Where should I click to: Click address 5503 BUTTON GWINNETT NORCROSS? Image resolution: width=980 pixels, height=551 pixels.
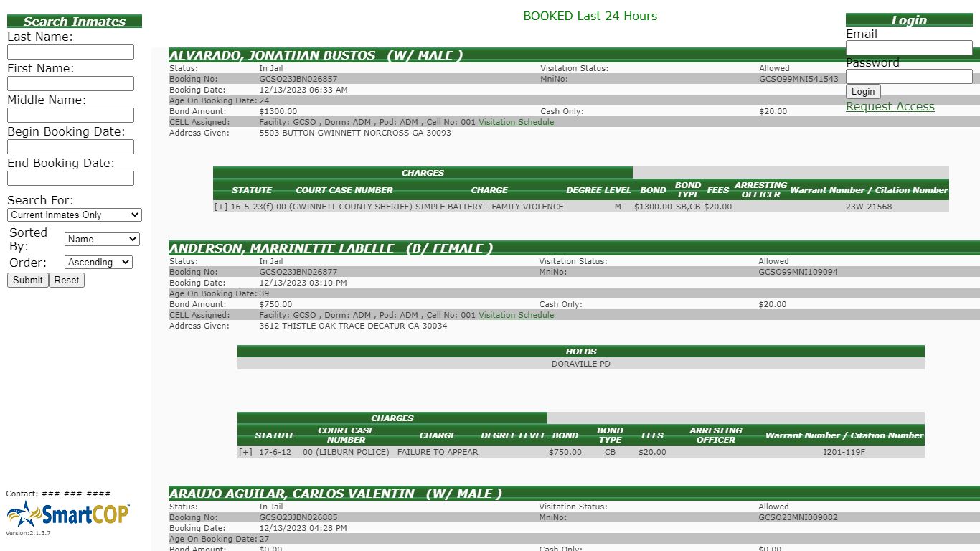click(x=355, y=133)
